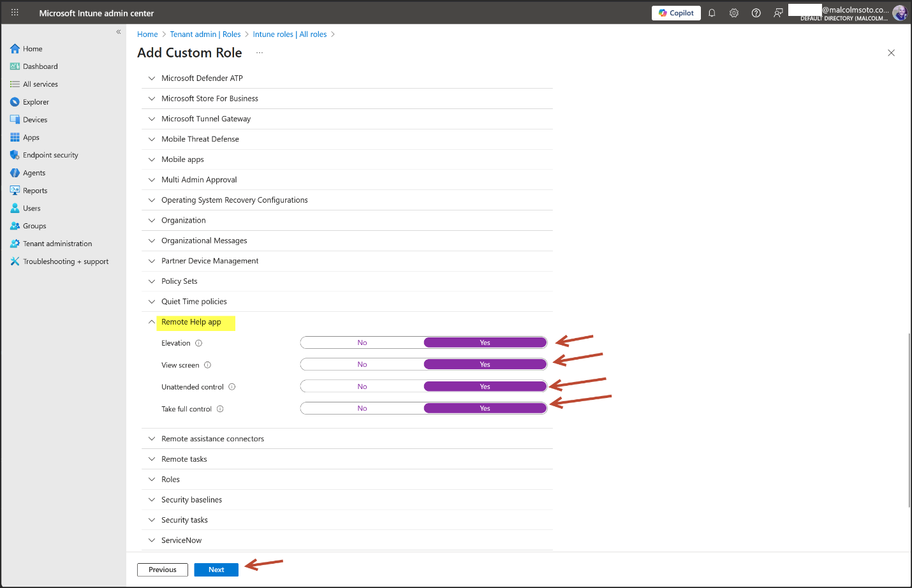Screen dimensions: 912x588
Task: Set View screen permission to Yes
Action: coord(485,365)
